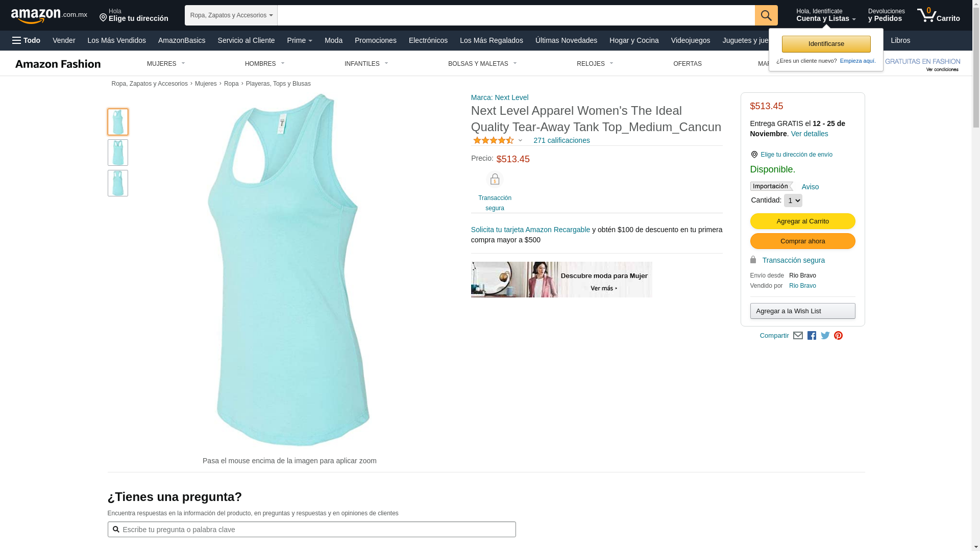Select the second tank top thumbnail

[118, 153]
